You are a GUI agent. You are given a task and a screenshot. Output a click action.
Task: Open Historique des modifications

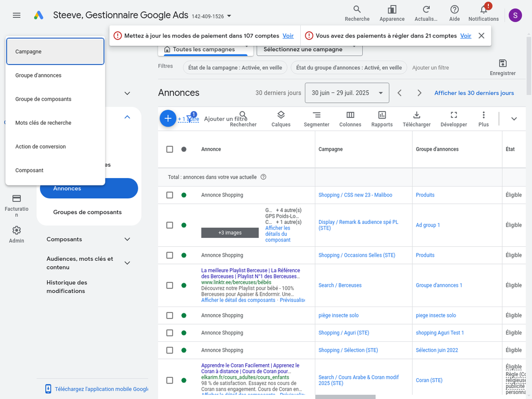point(67,287)
